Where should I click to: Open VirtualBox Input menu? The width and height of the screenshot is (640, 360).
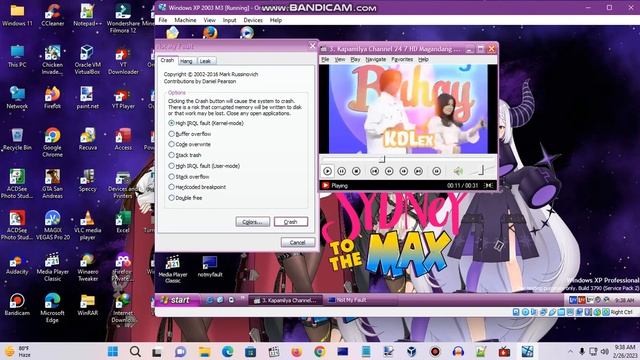click(x=229, y=20)
